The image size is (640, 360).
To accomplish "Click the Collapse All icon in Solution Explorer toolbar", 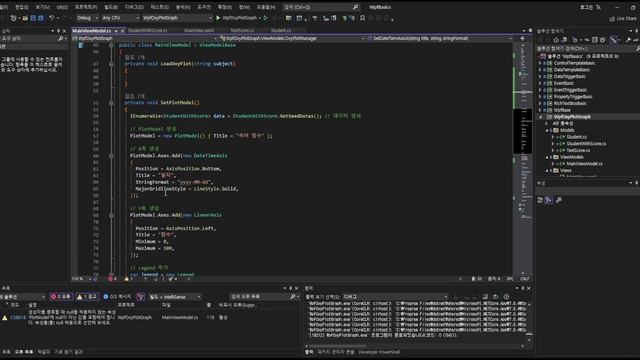I will click(x=595, y=40).
